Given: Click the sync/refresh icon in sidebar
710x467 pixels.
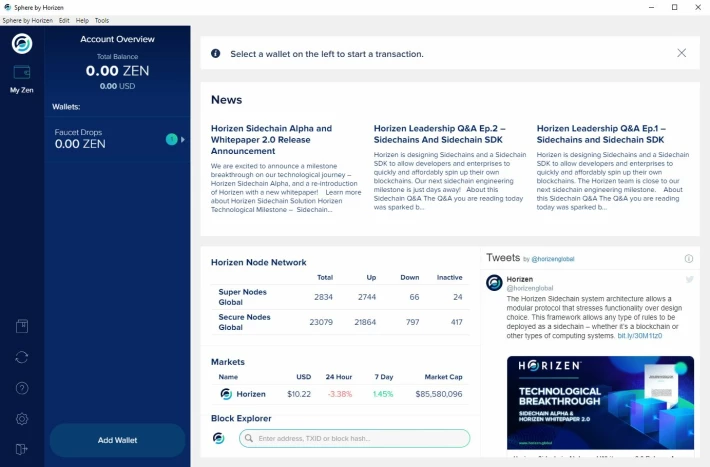Looking at the screenshot, I should tap(22, 357).
